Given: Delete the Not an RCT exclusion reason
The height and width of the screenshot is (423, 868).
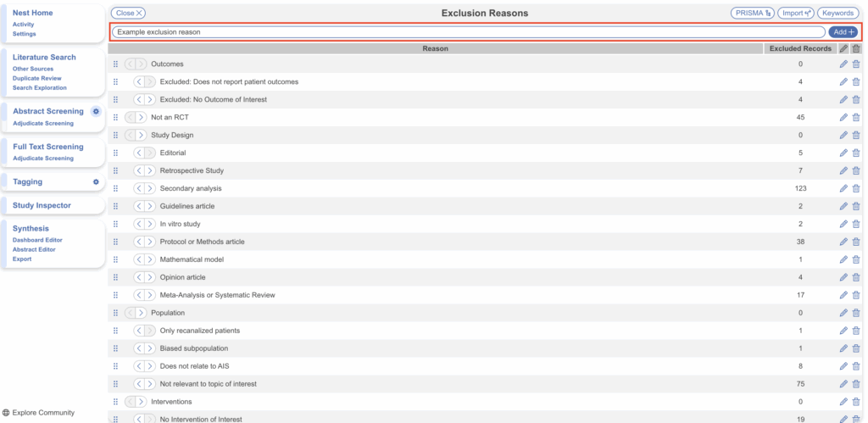Looking at the screenshot, I should (x=855, y=117).
